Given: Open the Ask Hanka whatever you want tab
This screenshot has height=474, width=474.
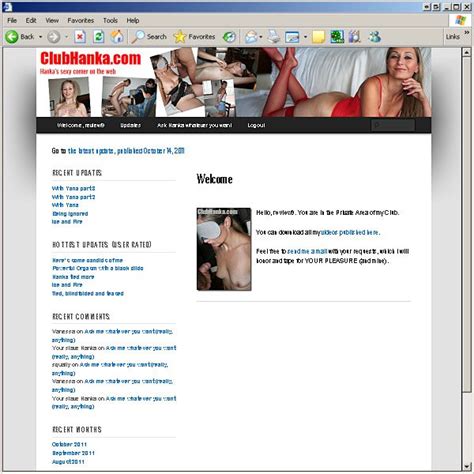Looking at the screenshot, I should [194, 125].
